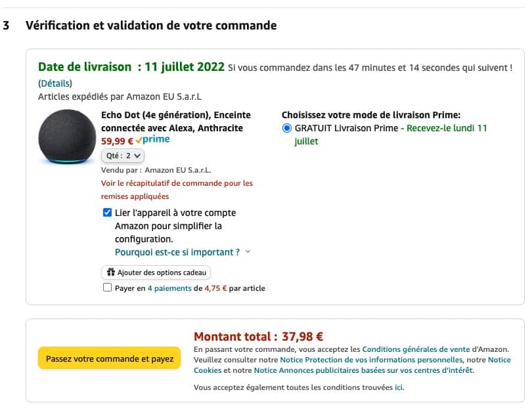The image size is (532, 409).
Task: Open the delivery date Détails link
Action: coord(55,83)
